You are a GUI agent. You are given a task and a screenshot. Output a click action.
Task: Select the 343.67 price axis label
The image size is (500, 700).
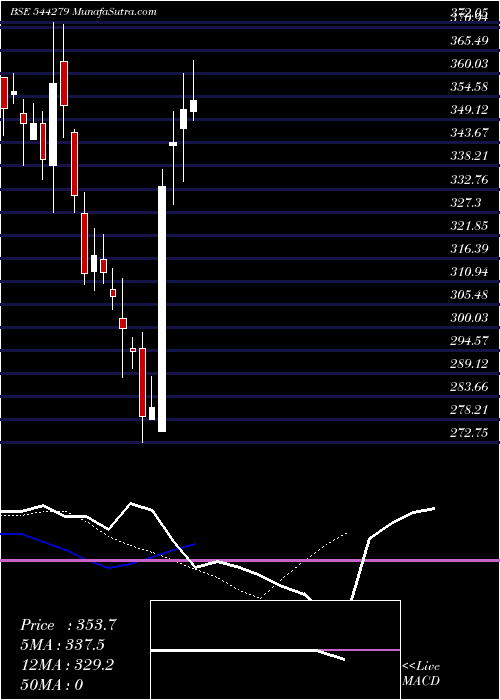click(468, 133)
